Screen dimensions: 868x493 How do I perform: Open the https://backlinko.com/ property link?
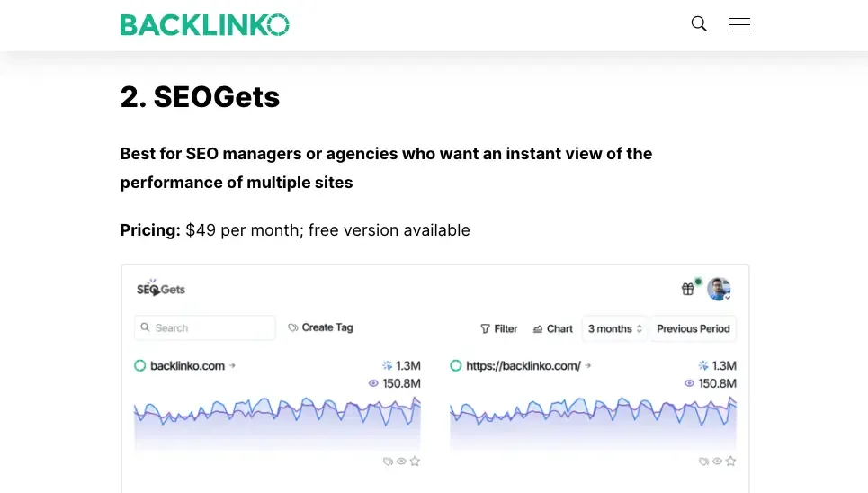pos(523,366)
